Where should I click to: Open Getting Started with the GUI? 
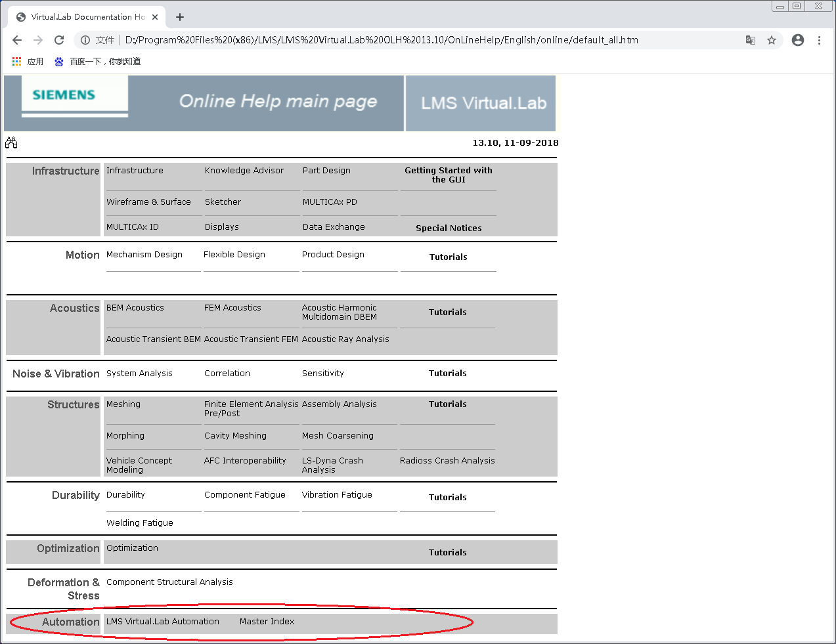[x=448, y=175]
